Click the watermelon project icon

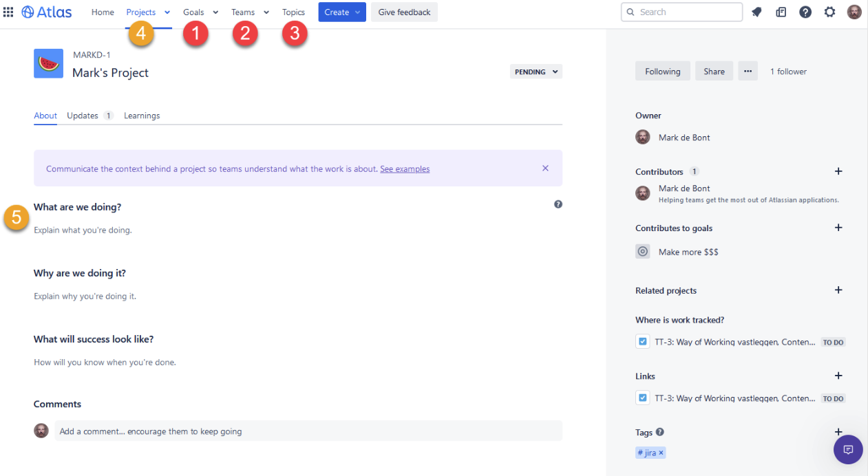[x=48, y=63]
